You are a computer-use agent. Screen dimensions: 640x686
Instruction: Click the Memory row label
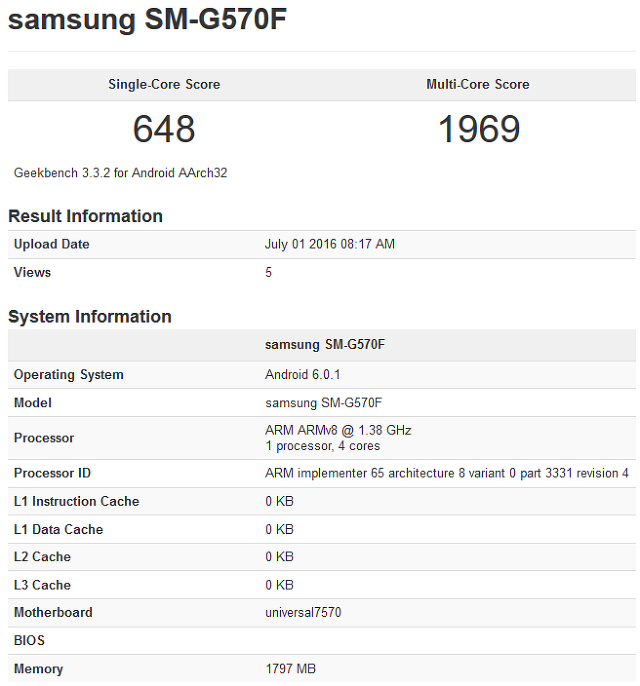point(38,669)
